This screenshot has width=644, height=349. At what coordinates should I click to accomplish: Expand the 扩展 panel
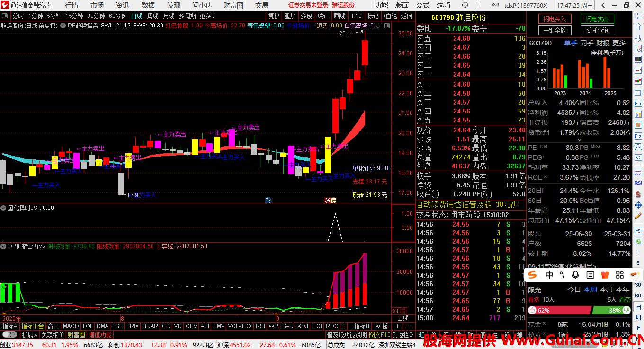pyautogui.click(x=29, y=335)
